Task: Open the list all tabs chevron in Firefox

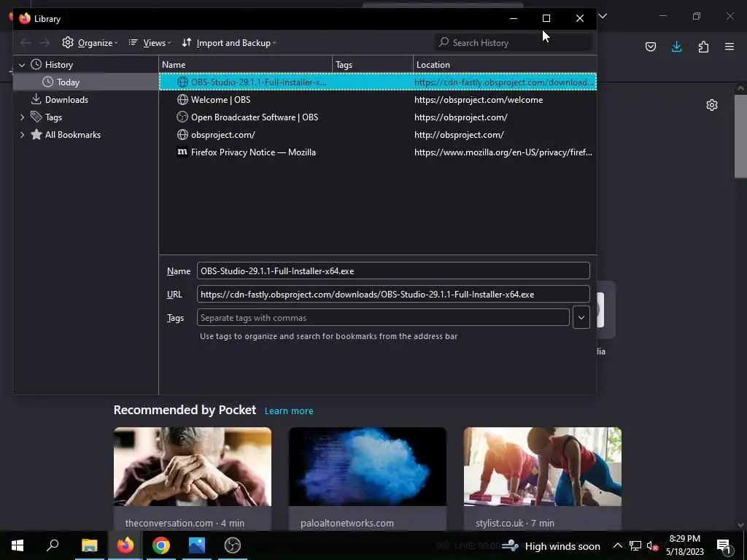Action: coord(603,16)
